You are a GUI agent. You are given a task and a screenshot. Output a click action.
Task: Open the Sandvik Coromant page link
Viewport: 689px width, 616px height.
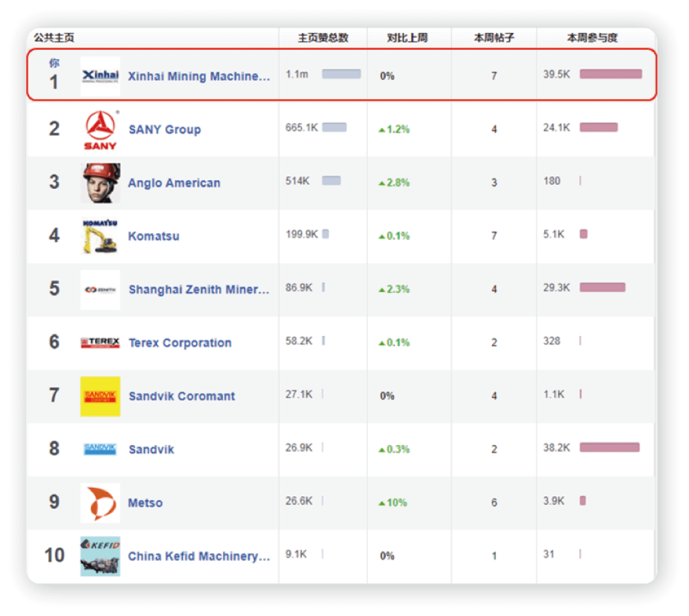pos(182,396)
